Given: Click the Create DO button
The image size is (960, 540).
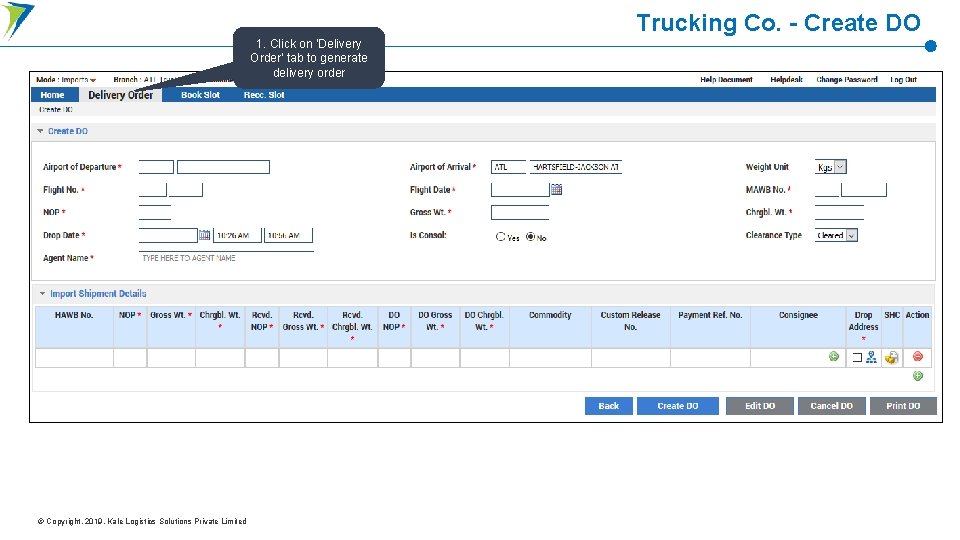Looking at the screenshot, I should pyautogui.click(x=678, y=406).
